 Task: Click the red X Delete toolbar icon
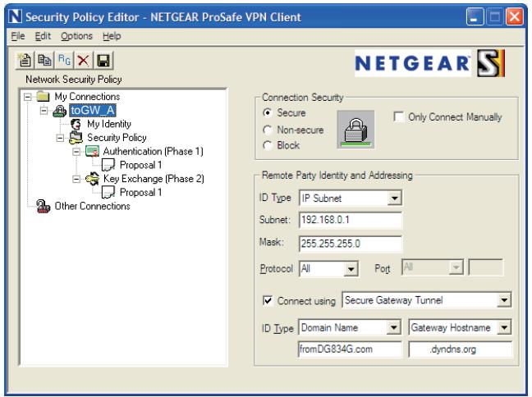[x=83, y=61]
